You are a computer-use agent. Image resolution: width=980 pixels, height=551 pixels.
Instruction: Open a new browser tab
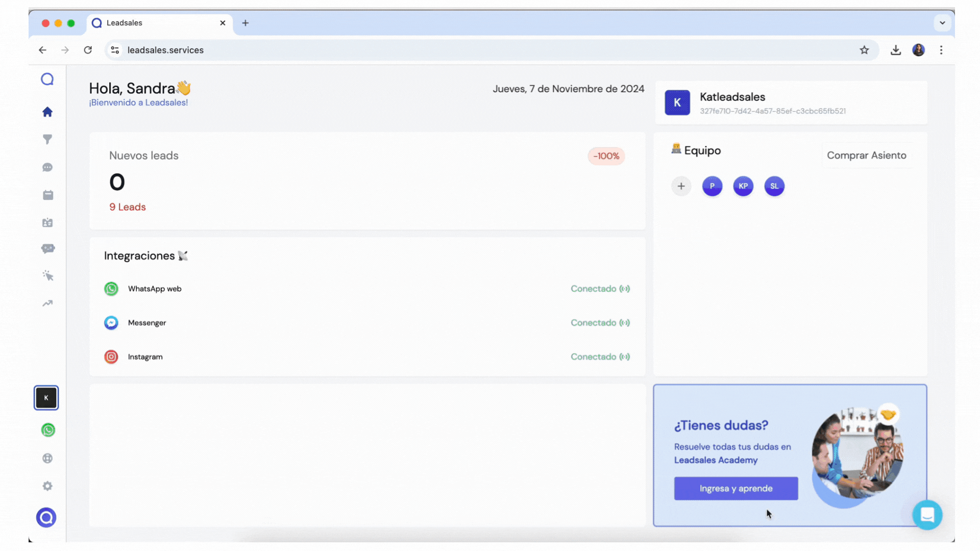(x=246, y=23)
